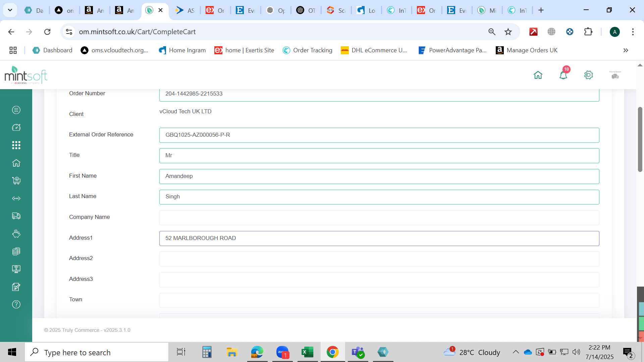644x362 pixels.
Task: Open the Windows Start menu
Action: tap(12, 352)
